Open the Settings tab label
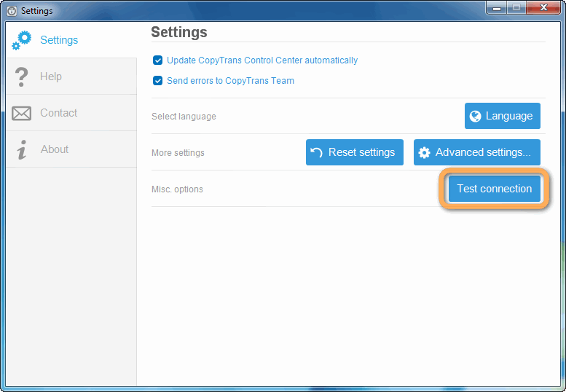This screenshot has height=392, width=566. 59,39
